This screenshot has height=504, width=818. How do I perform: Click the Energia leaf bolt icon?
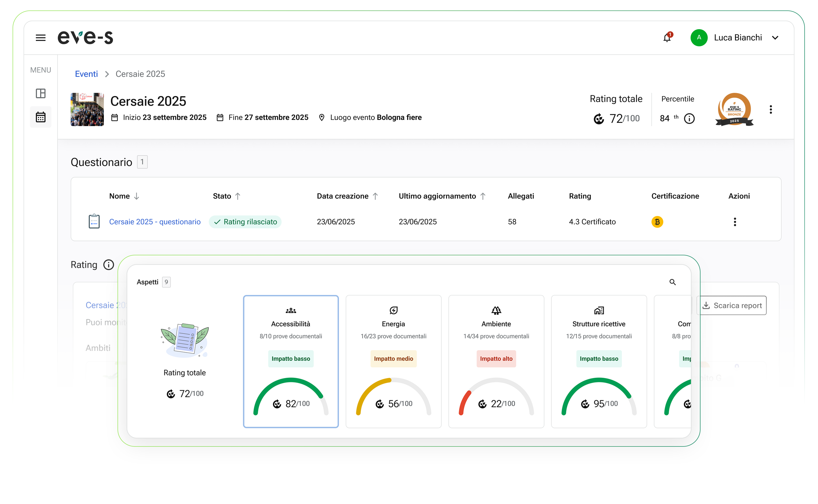pos(393,310)
